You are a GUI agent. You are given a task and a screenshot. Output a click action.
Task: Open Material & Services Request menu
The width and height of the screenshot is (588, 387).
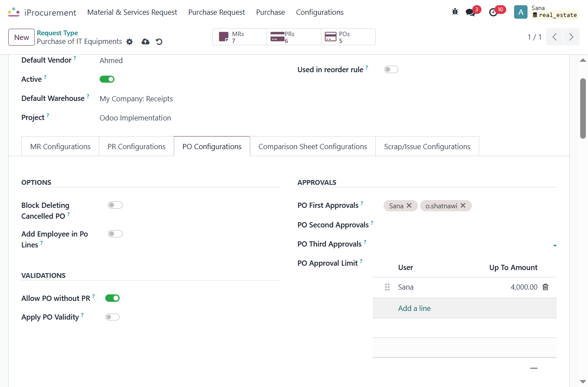click(x=132, y=12)
